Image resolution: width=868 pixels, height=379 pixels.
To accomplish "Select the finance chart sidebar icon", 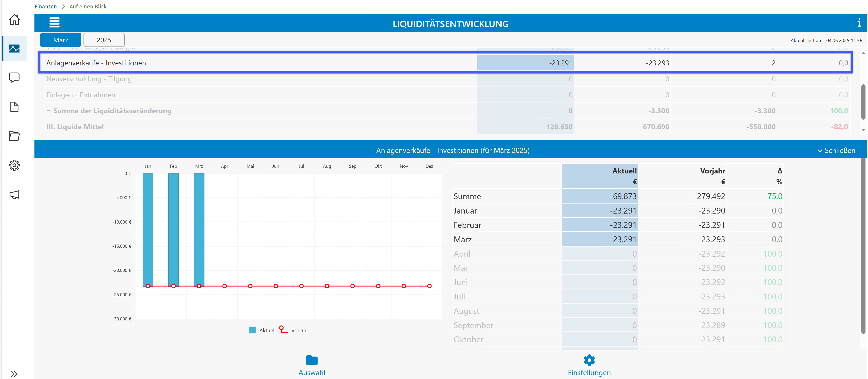I will click(x=14, y=49).
